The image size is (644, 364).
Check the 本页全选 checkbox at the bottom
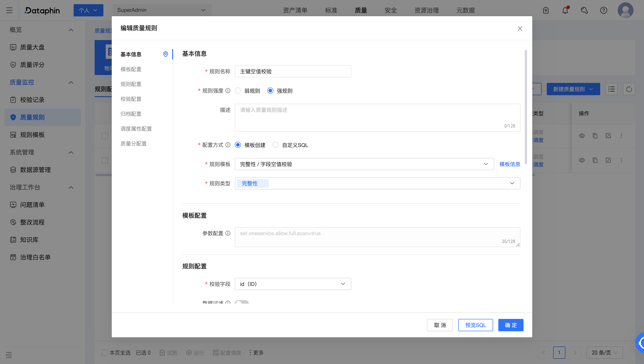(105, 352)
